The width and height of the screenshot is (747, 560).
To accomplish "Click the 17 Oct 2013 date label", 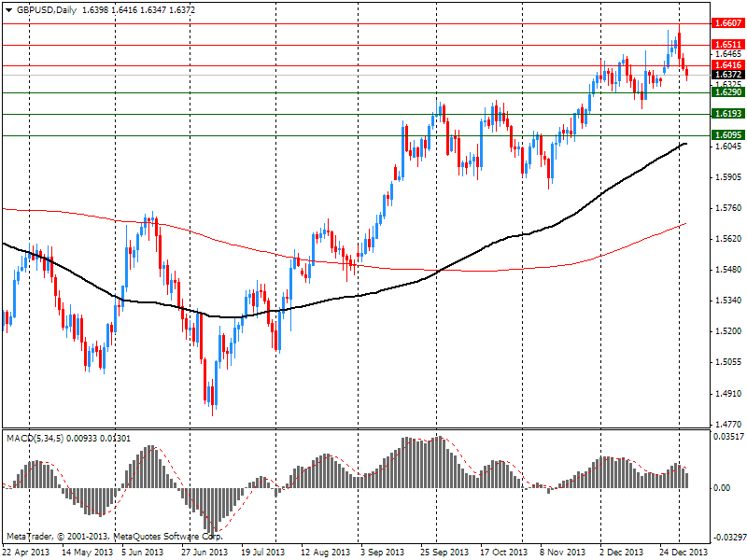I will coord(503,552).
